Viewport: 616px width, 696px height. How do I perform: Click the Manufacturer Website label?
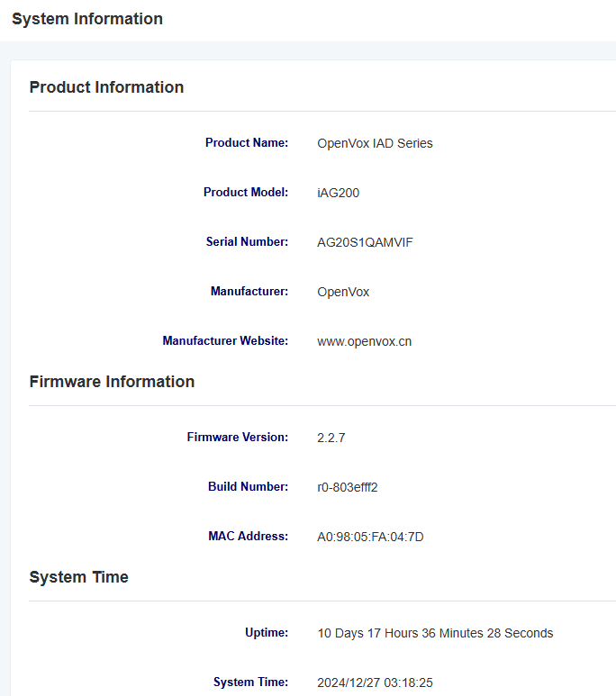[x=225, y=341]
